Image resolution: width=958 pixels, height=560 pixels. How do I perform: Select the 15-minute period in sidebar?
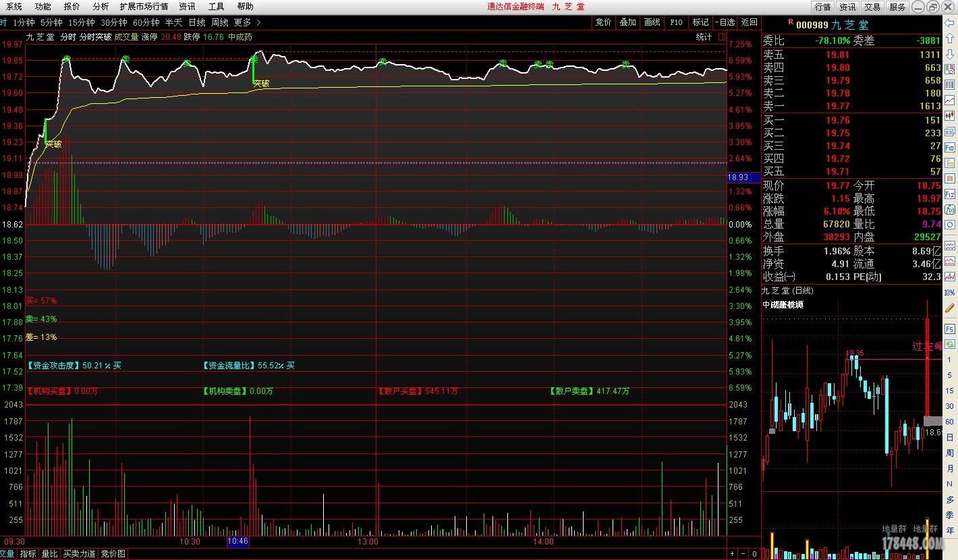coord(950,390)
